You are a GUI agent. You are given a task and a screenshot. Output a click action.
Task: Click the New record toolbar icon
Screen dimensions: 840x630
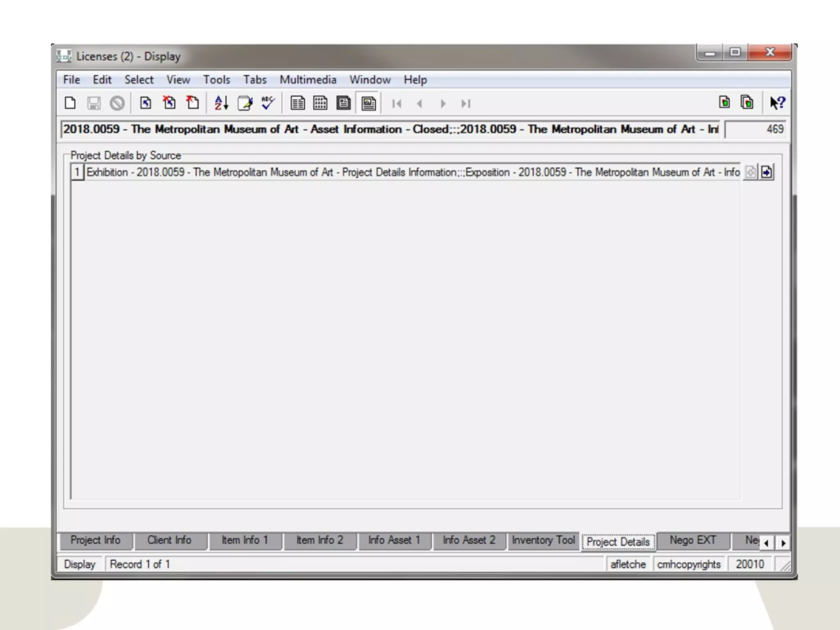tap(70, 103)
